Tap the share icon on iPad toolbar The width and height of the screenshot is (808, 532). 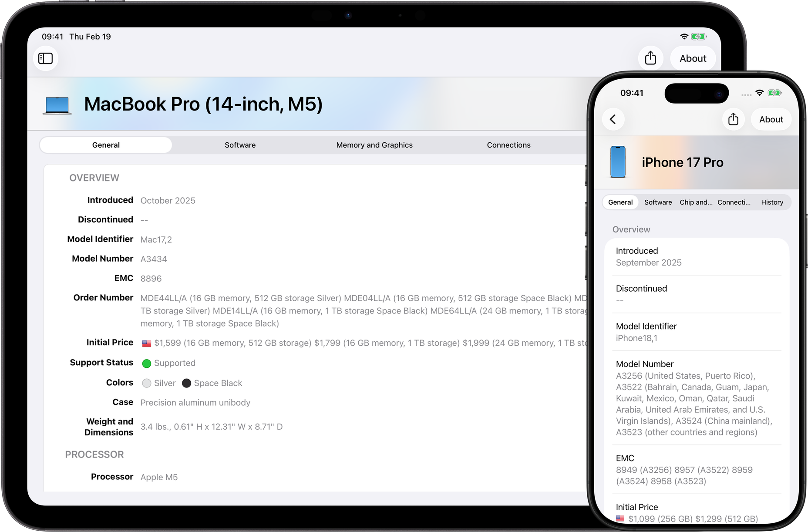(650, 58)
